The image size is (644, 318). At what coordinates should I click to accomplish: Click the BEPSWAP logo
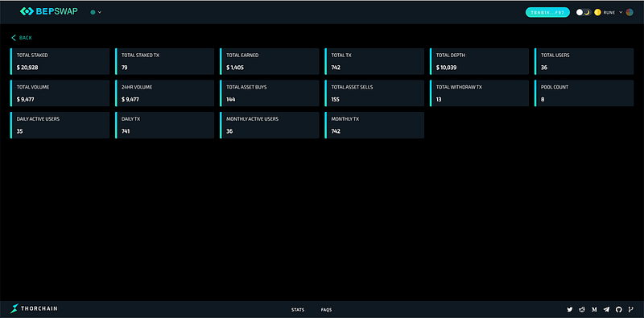[x=48, y=12]
